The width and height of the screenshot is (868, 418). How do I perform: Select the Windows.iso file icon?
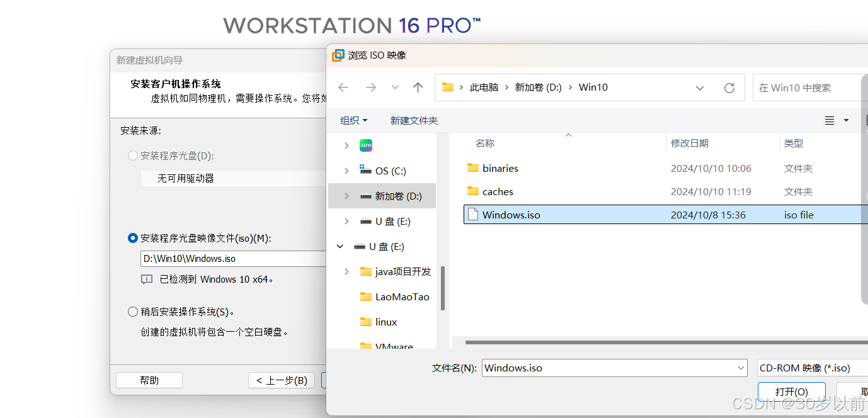[473, 215]
